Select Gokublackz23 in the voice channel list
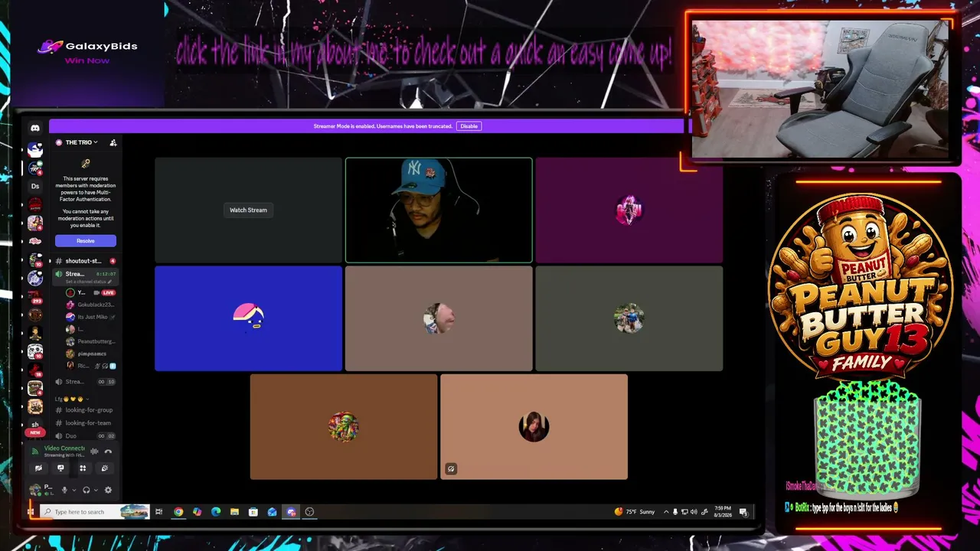This screenshot has height=551, width=980. click(x=91, y=305)
